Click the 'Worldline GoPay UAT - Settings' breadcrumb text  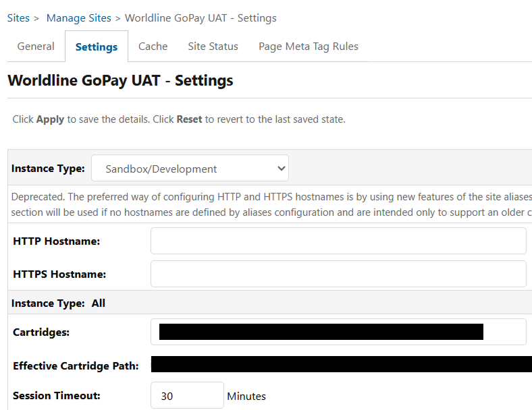point(201,18)
